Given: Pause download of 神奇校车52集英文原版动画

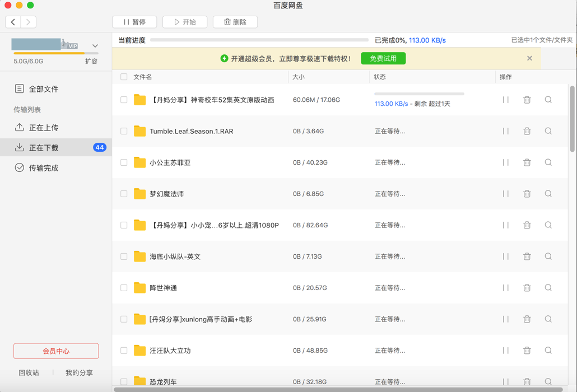Looking at the screenshot, I should pyautogui.click(x=506, y=100).
